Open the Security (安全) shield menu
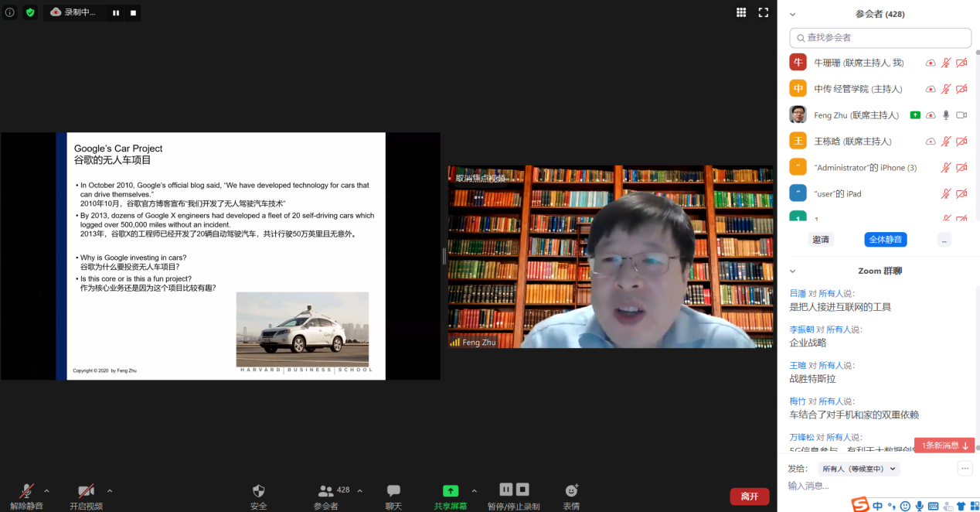Viewport: 980px width, 512px height. 258,495
